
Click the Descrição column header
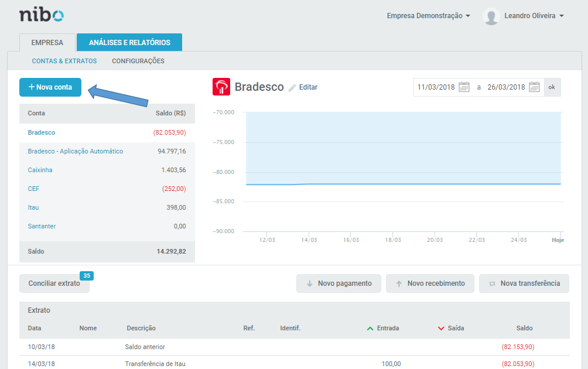[141, 328]
